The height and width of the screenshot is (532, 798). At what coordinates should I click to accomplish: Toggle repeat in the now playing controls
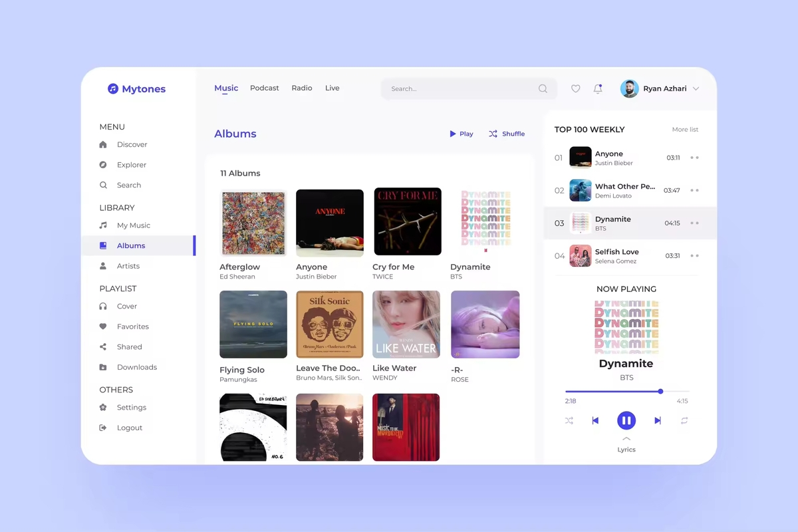pyautogui.click(x=684, y=420)
